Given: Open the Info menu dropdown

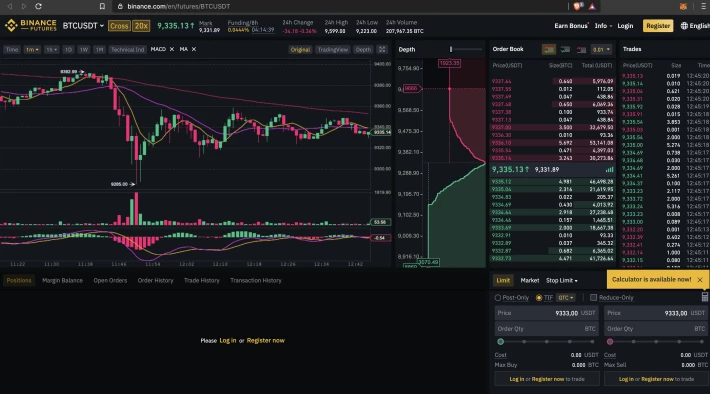Looking at the screenshot, I should (603, 26).
